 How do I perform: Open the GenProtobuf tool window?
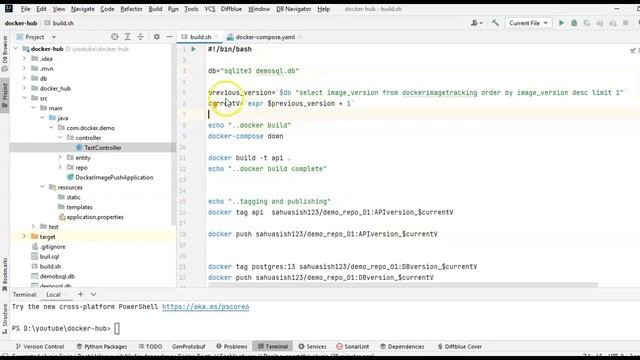click(x=189, y=347)
